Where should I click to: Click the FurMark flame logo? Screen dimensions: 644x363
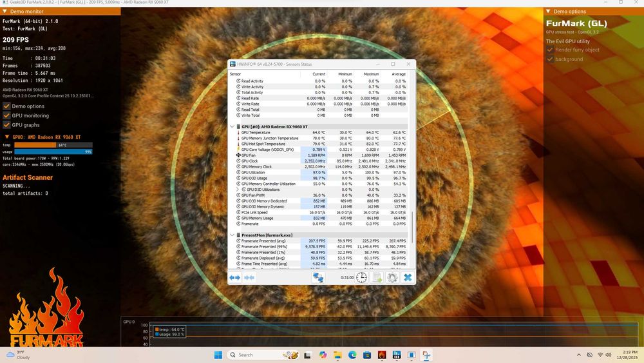tap(46, 308)
